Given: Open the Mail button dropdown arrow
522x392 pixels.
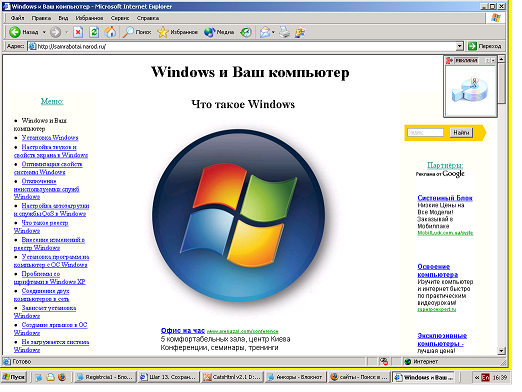Looking at the screenshot, I should point(273,32).
